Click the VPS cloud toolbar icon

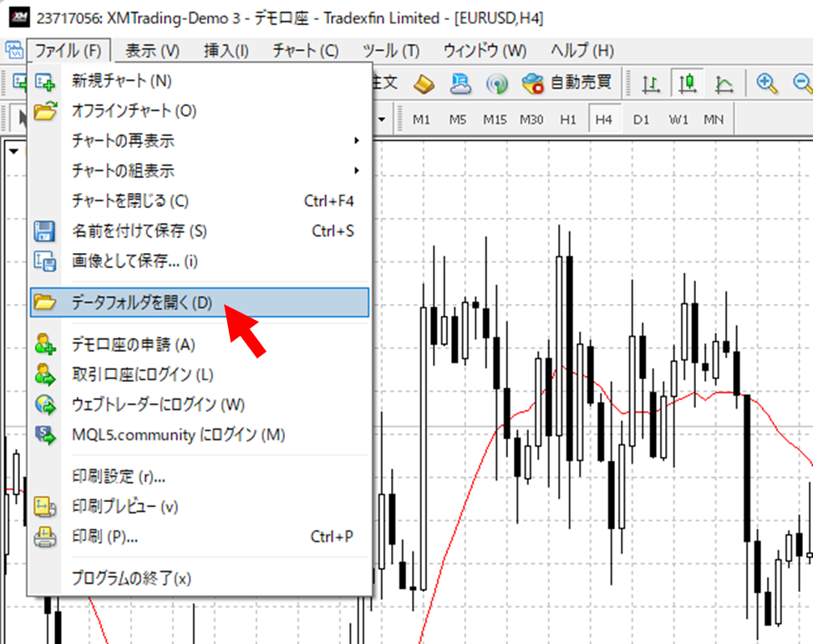pyautogui.click(x=460, y=84)
